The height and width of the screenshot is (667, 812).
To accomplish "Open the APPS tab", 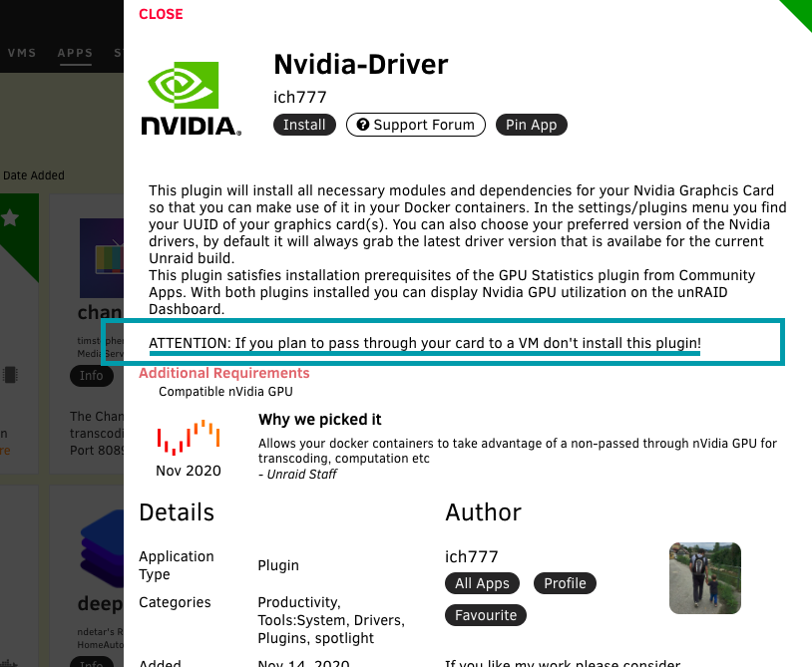I will point(75,53).
